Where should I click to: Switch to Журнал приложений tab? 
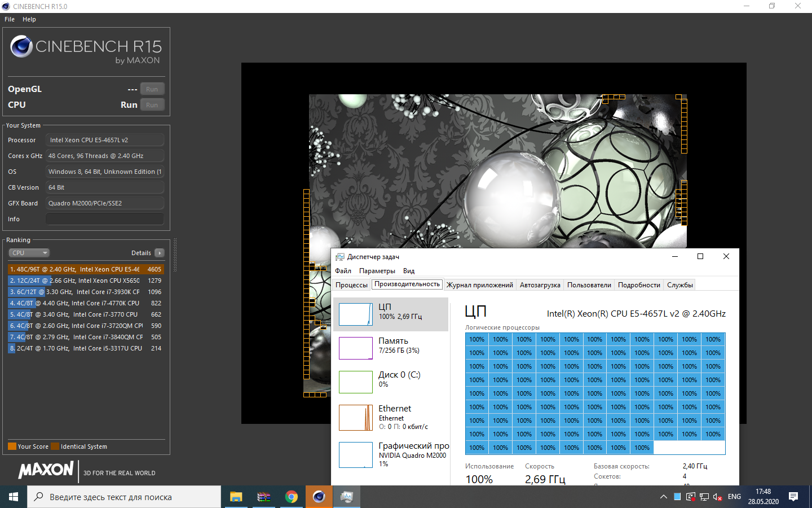click(480, 285)
